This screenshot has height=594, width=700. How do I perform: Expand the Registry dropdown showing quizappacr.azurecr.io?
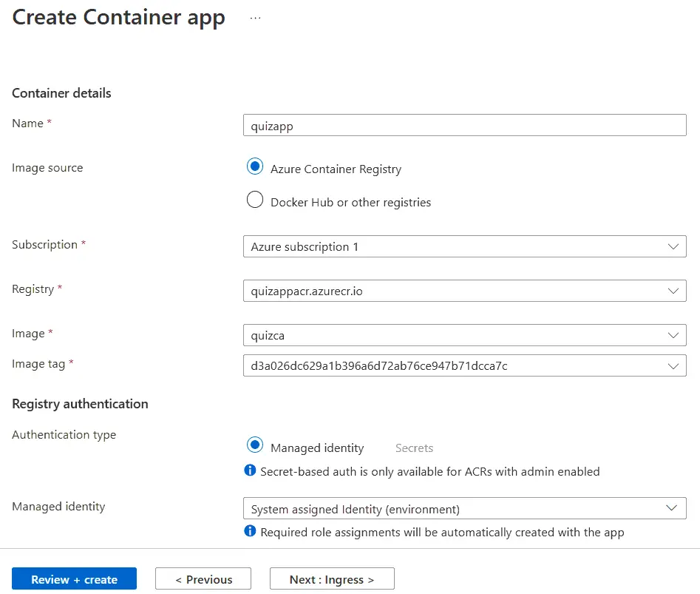pyautogui.click(x=464, y=291)
